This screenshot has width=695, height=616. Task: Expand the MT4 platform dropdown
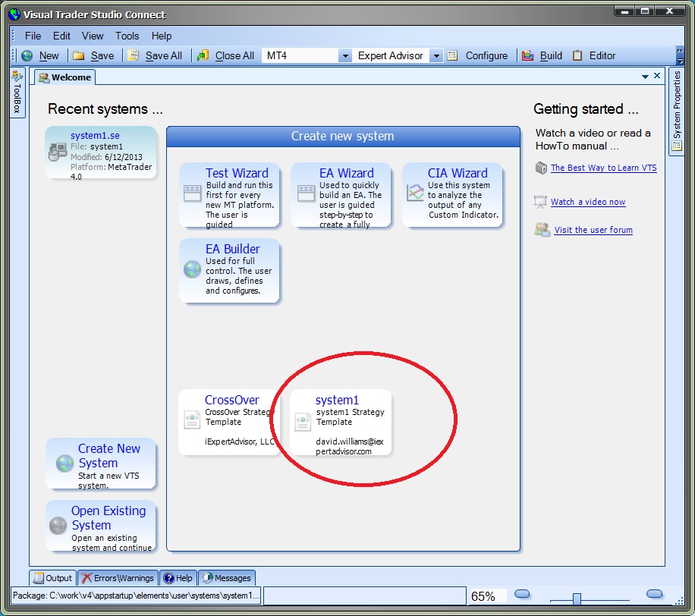(344, 56)
